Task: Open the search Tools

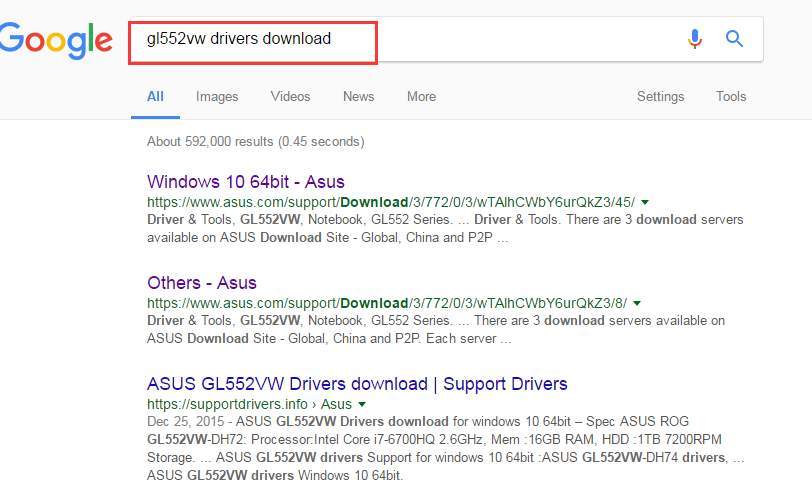Action: point(731,96)
